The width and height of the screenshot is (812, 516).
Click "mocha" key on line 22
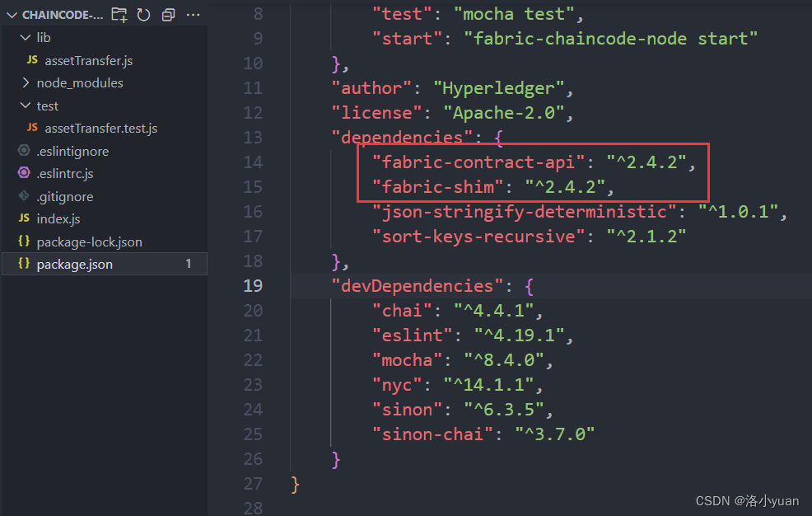coord(408,360)
